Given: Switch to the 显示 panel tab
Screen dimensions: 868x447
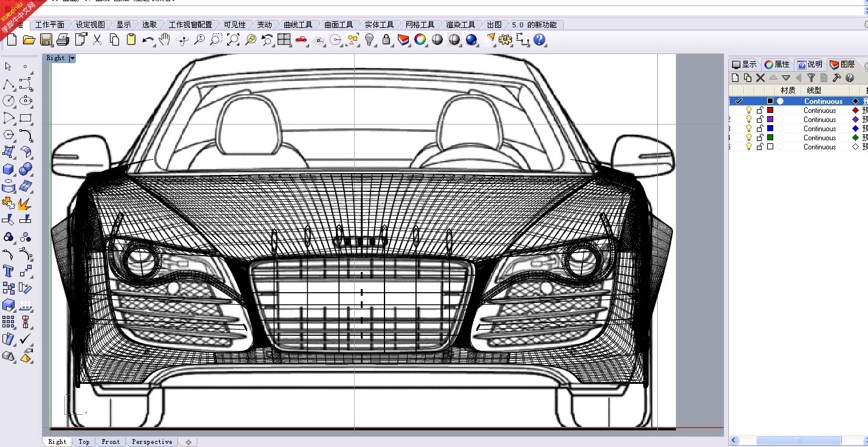Looking at the screenshot, I should click(744, 64).
